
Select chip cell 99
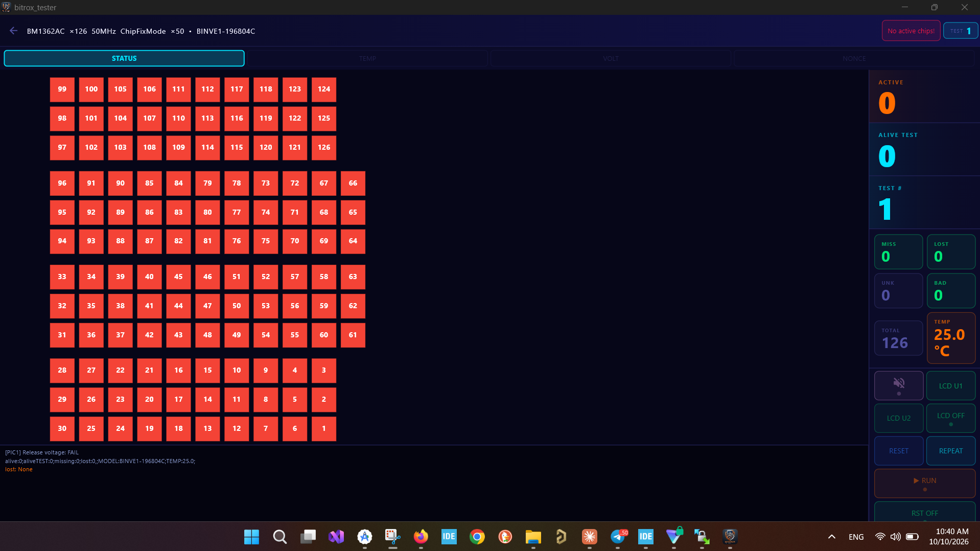62,89
